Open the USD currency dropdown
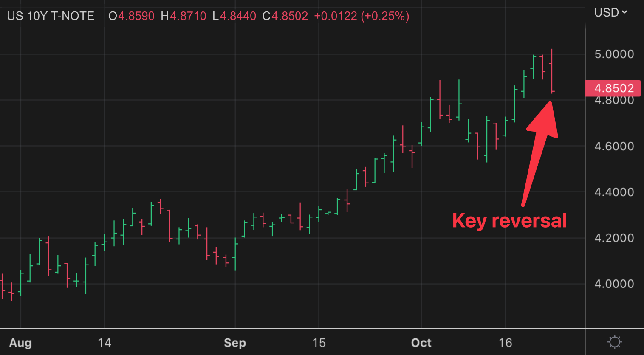This screenshot has height=355, width=644. coord(607,12)
